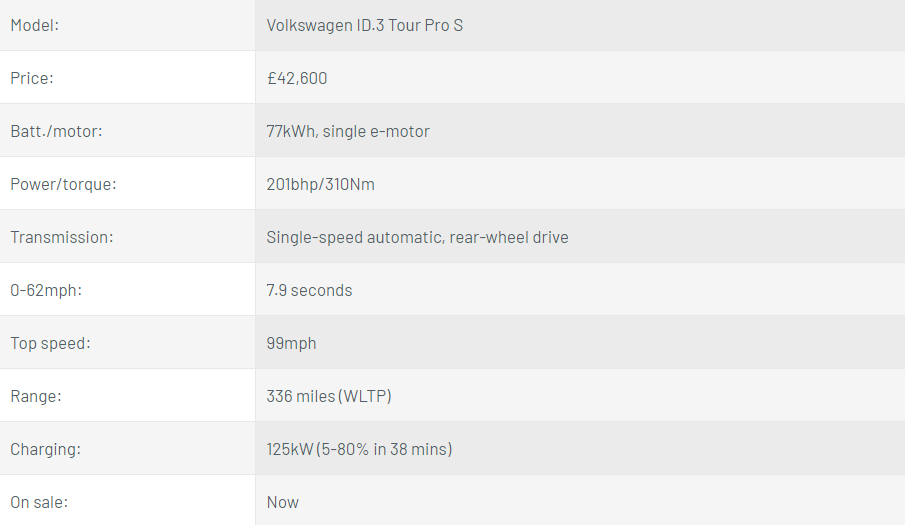905x525 pixels.
Task: Select the Volkswagen ID.3 Tour Pro S text
Action: click(x=364, y=25)
